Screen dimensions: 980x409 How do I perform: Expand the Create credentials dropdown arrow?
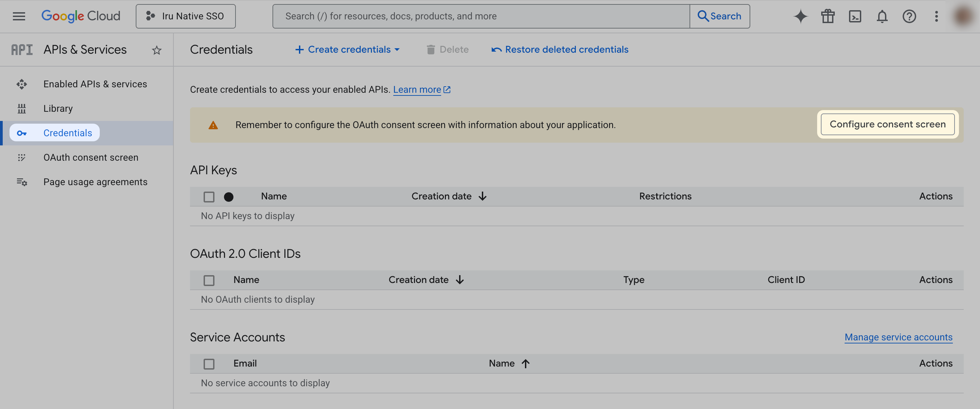tap(397, 50)
